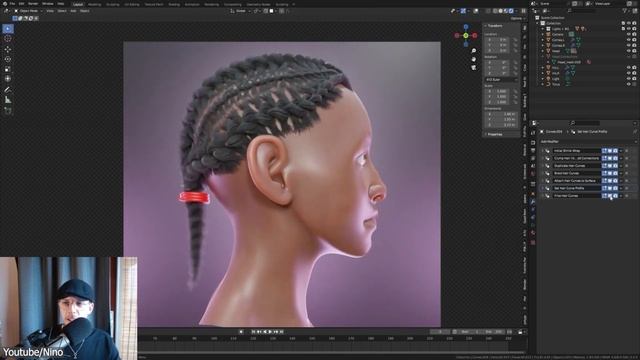Viewport: 640px width, 360px height.
Task: Switch to the Geometry Nodes workspace tab
Action: [258, 4]
